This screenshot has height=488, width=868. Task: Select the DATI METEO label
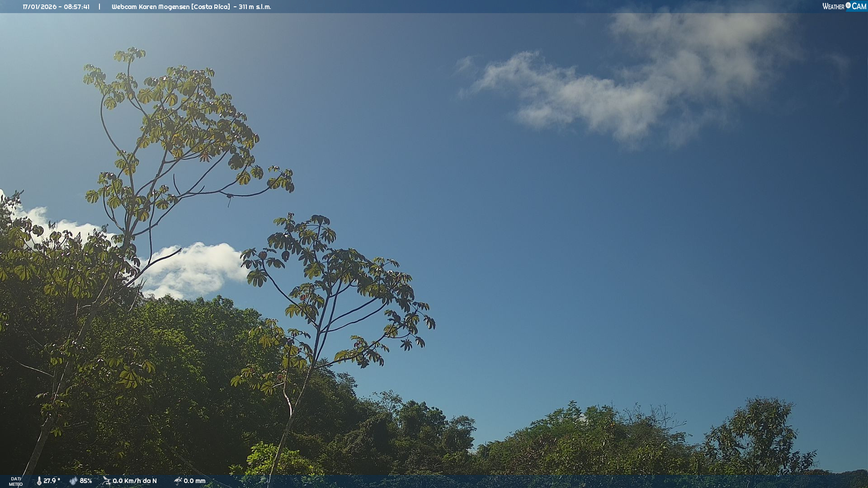(x=16, y=481)
